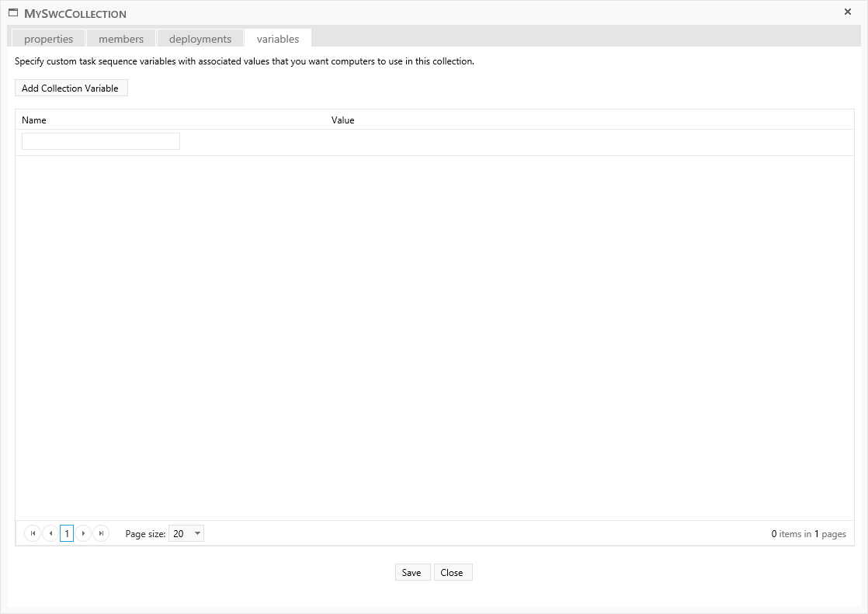Jump to the last page of results
This screenshot has height=614, width=868.
point(101,533)
